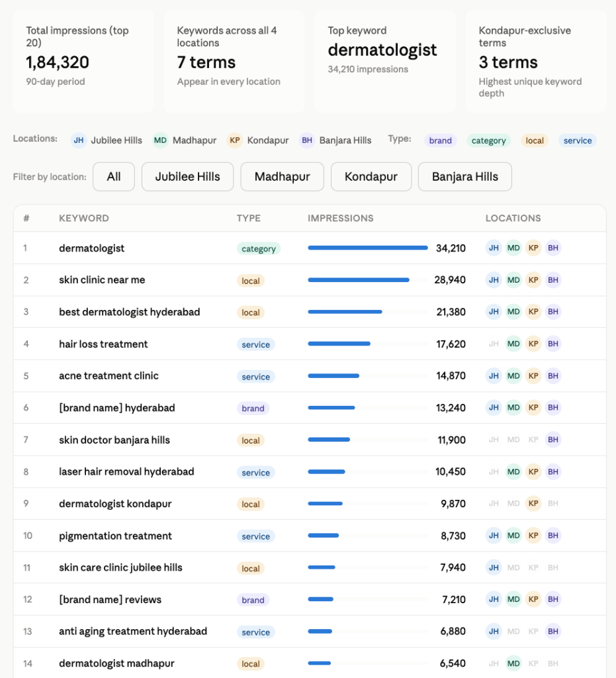Click the LOCATIONS column header
616x678 pixels.
pyautogui.click(x=513, y=218)
